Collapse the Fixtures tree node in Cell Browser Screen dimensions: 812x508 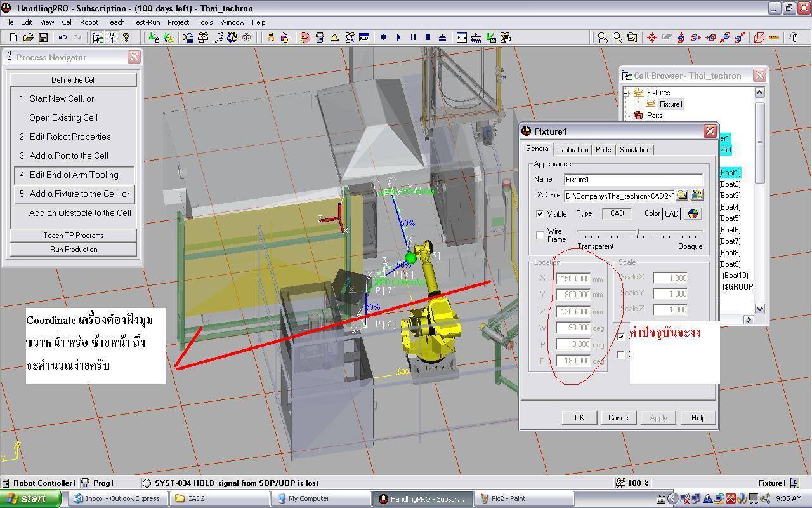(x=627, y=93)
